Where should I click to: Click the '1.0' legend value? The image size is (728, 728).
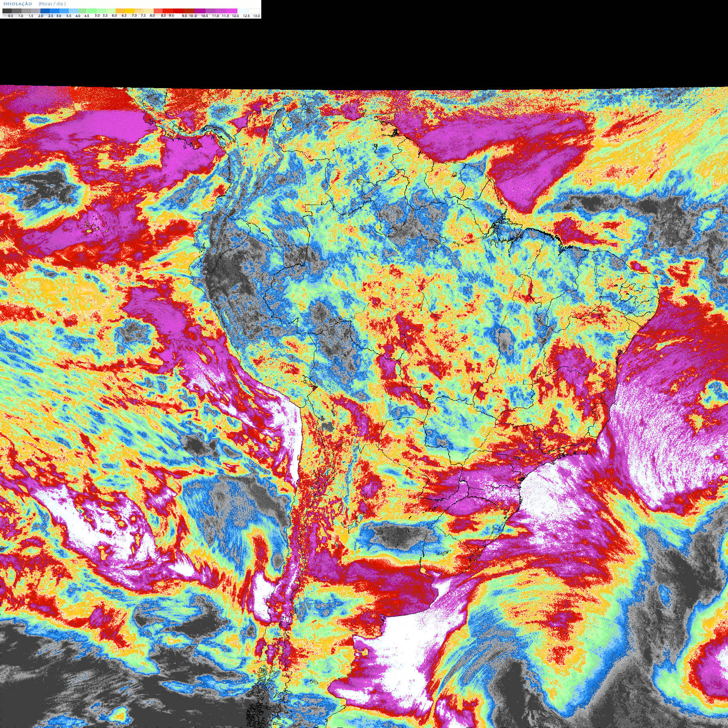click(x=21, y=16)
